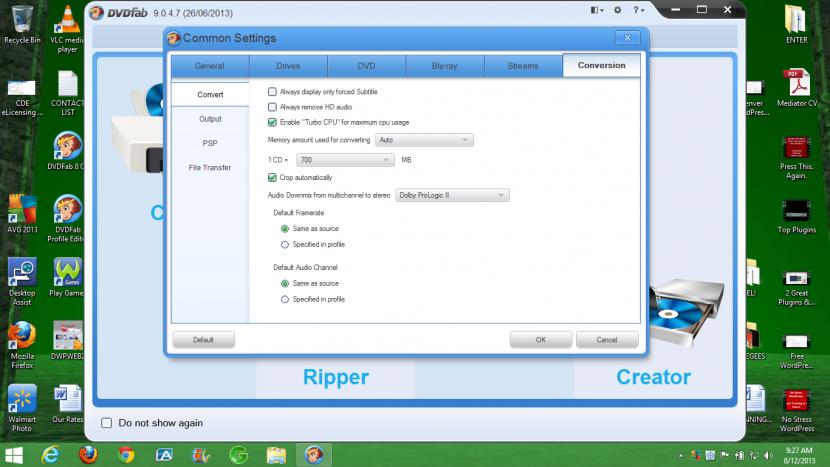Image resolution: width=830 pixels, height=467 pixels.
Task: Open the Recycle Bin desktop icon
Action: coord(22,25)
